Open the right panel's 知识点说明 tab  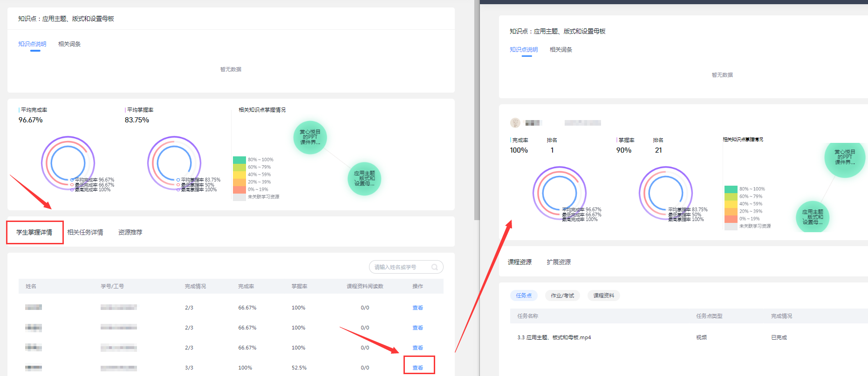524,50
